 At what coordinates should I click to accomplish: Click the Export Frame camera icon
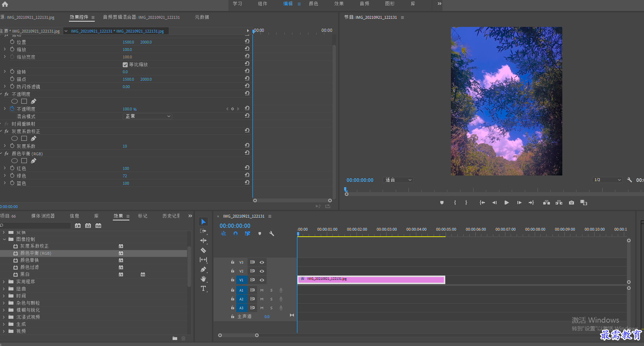point(572,203)
